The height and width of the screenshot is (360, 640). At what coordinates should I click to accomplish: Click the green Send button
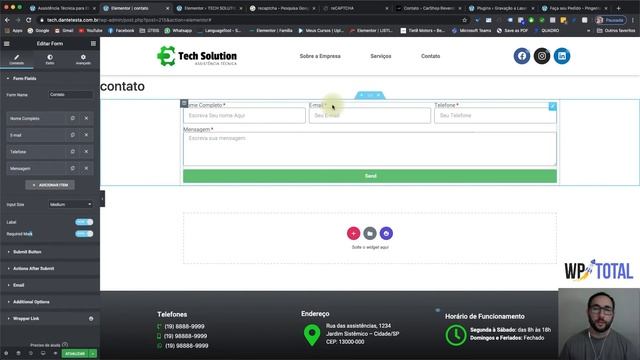point(370,176)
